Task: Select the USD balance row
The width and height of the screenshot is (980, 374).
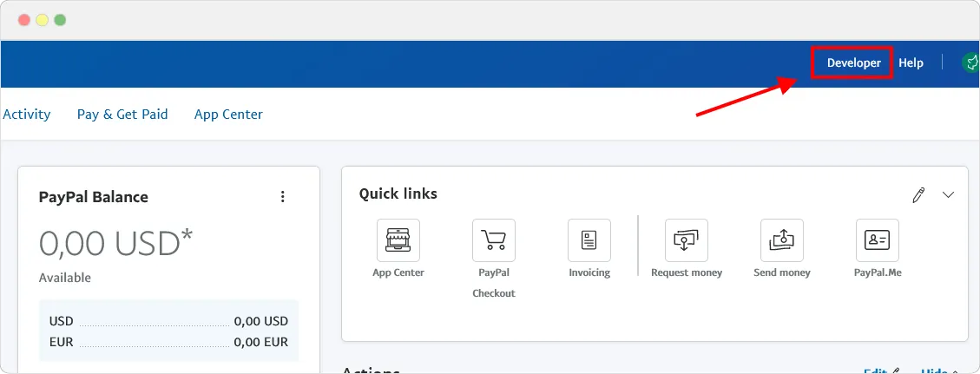Action: point(168,322)
